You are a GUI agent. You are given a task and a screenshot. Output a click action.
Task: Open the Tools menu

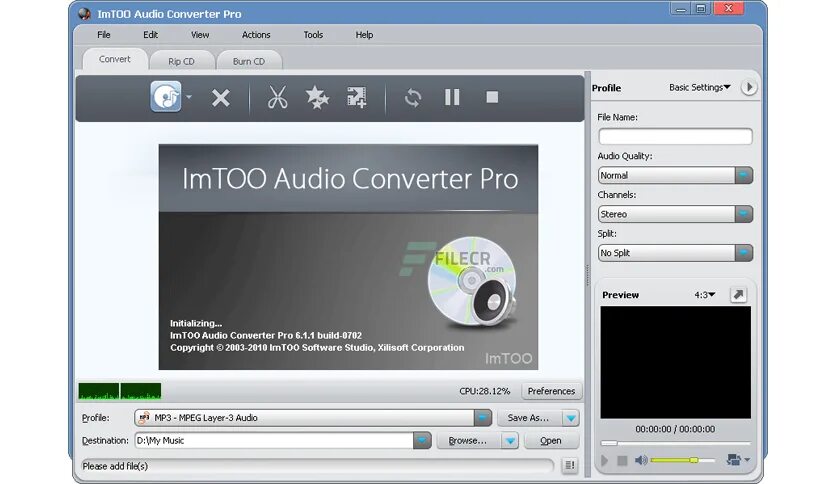click(x=313, y=35)
